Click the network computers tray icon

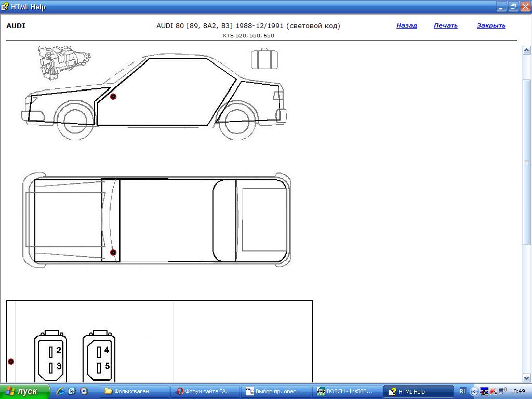(484, 392)
